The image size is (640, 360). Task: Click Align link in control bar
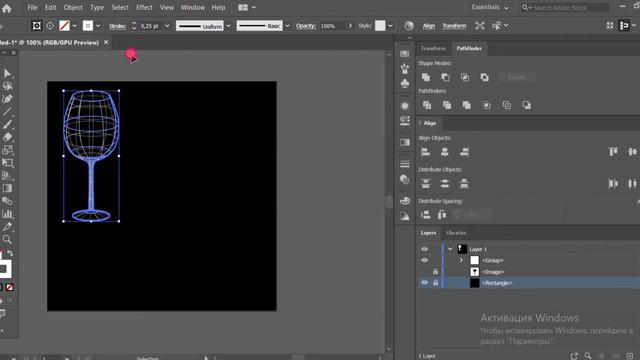pyautogui.click(x=429, y=26)
